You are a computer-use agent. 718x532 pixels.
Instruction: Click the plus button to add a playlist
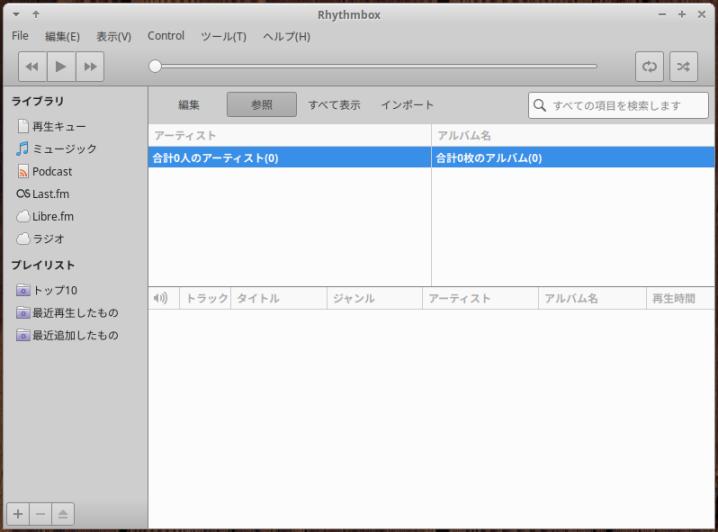[18, 514]
